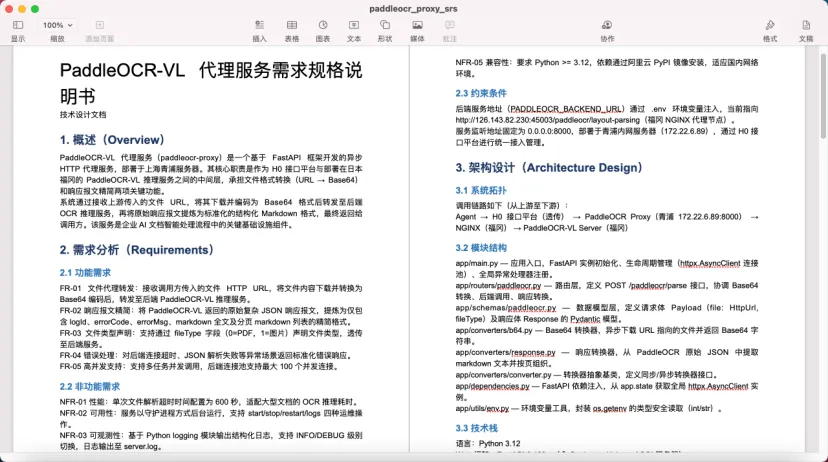Click subheading 3.1 系统拓扑
The image size is (828, 462).
point(481,191)
